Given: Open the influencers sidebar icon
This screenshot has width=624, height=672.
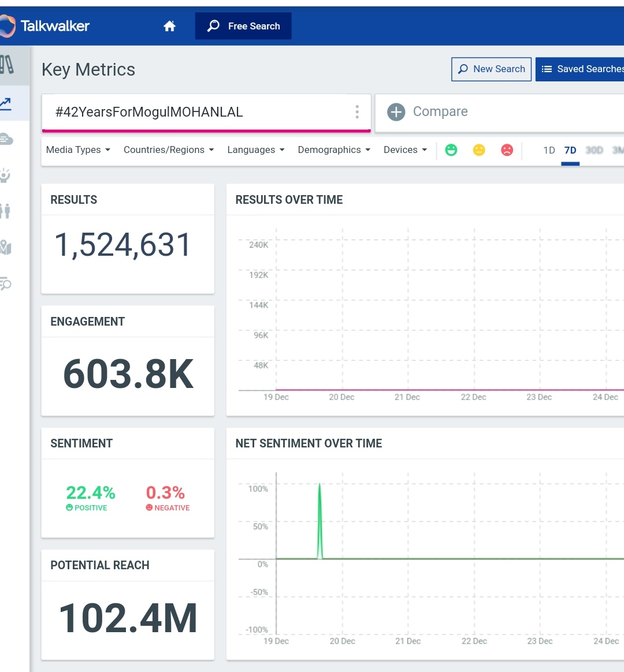Looking at the screenshot, I should click(x=5, y=176).
